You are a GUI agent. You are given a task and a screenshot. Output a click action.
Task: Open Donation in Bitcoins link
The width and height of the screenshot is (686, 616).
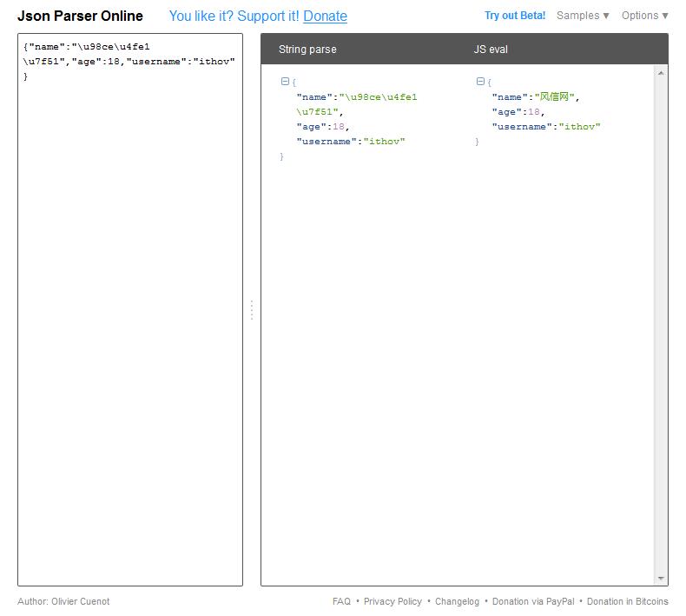point(627,601)
